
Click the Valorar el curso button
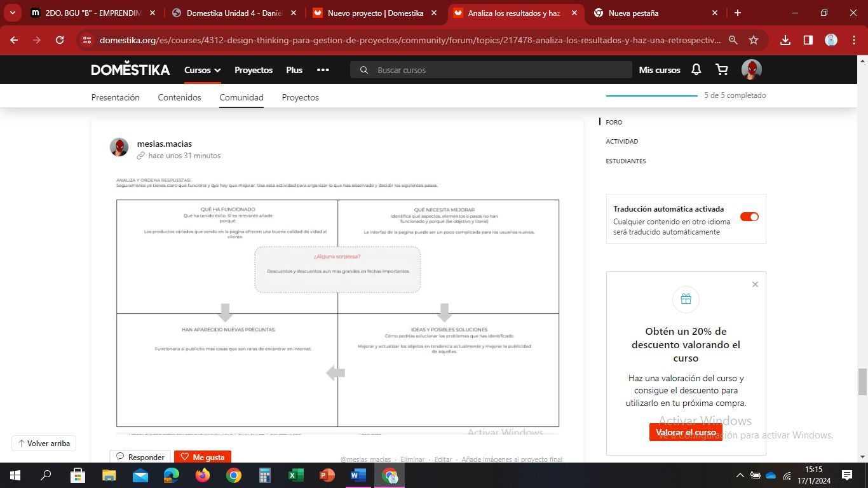(x=686, y=432)
